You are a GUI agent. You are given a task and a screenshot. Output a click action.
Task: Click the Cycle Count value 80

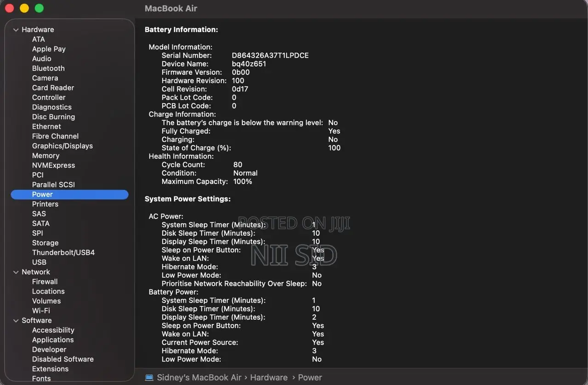pyautogui.click(x=238, y=165)
